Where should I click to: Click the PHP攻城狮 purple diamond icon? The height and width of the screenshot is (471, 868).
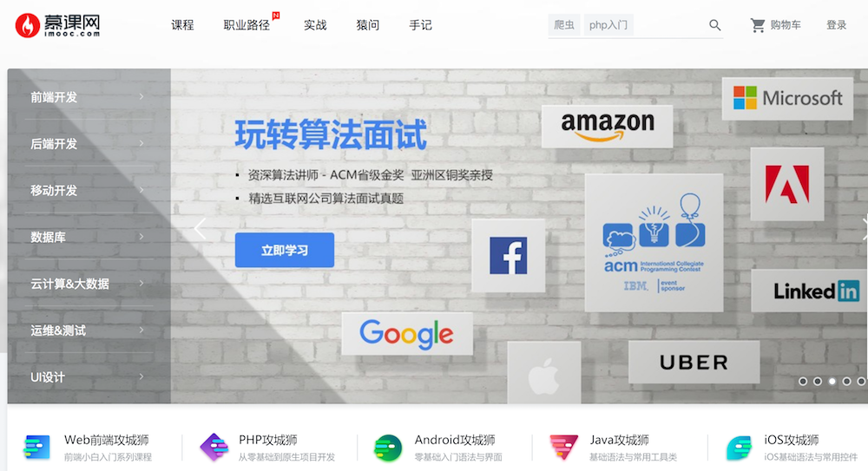coord(214,448)
